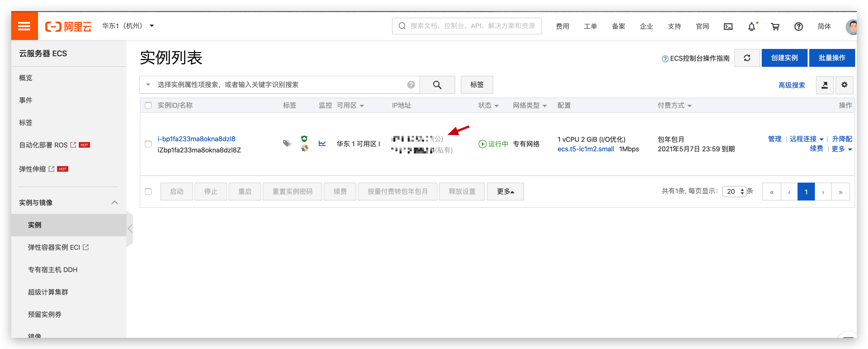
Task: Refresh the instance list
Action: tap(747, 58)
